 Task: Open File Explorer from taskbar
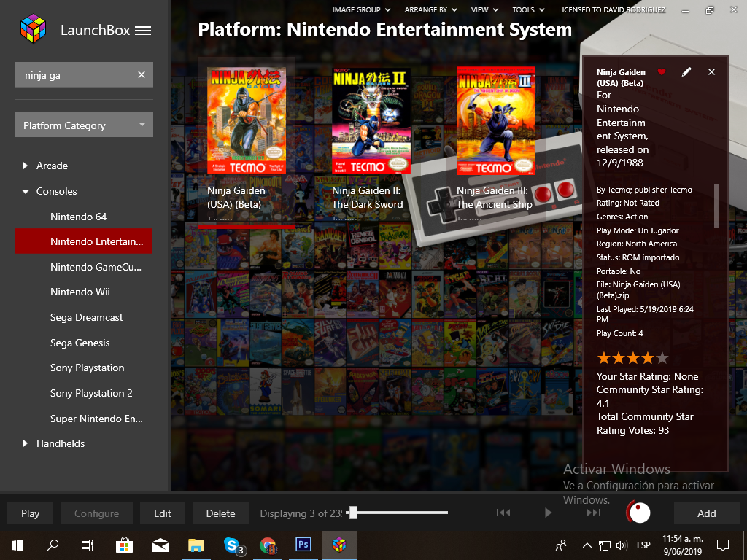pyautogui.click(x=196, y=545)
